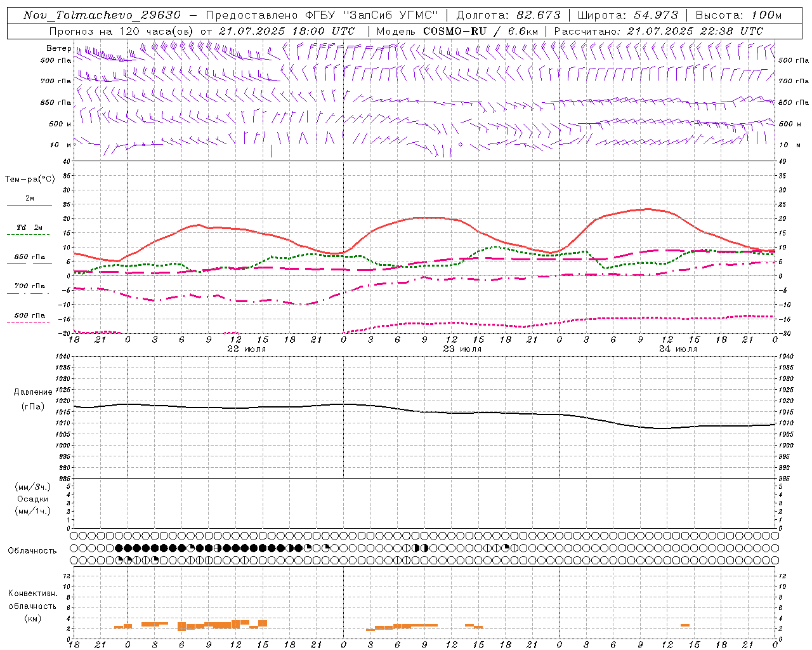Click the Ветер panel label

tap(58, 48)
